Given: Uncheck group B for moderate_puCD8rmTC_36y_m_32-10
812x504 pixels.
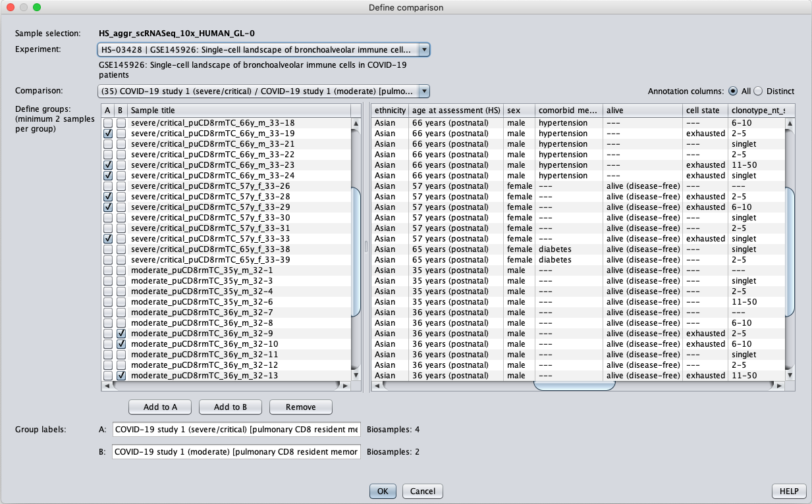Looking at the screenshot, I should [x=121, y=344].
